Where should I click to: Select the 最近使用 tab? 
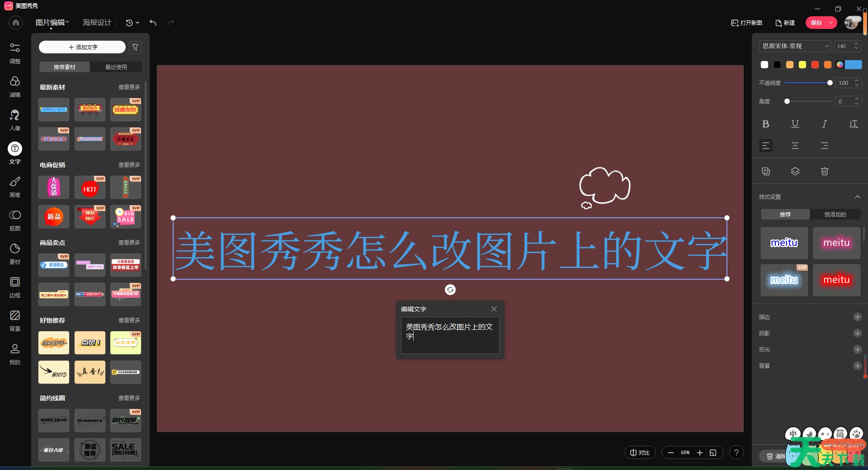click(116, 67)
